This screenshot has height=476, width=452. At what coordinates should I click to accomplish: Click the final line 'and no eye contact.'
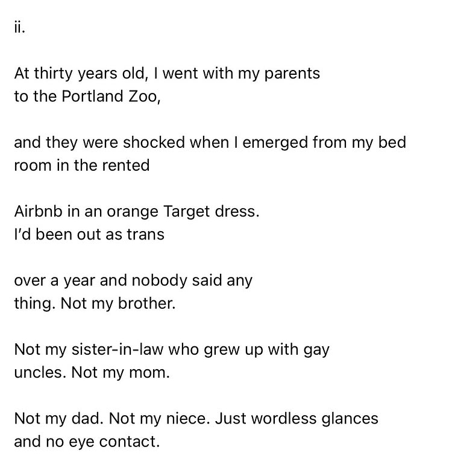(x=87, y=442)
